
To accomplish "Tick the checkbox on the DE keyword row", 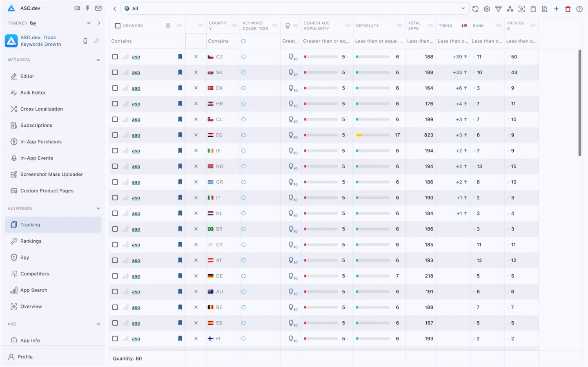I will [x=115, y=276].
